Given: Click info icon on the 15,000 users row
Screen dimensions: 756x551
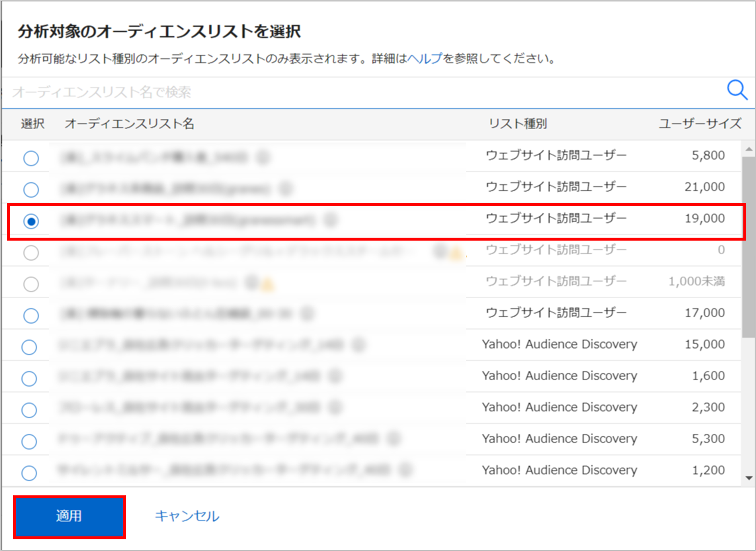Looking at the screenshot, I should point(358,345).
